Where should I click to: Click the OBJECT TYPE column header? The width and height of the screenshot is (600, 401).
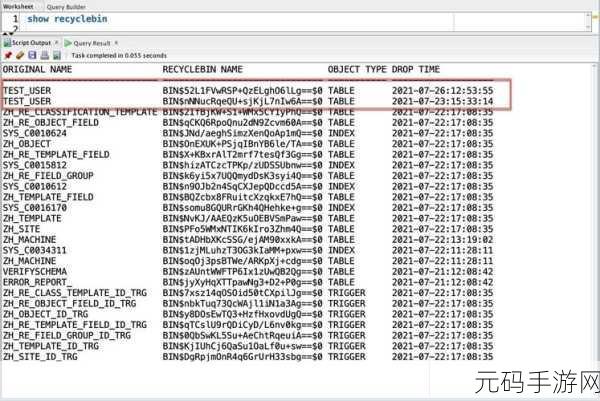[357, 69]
